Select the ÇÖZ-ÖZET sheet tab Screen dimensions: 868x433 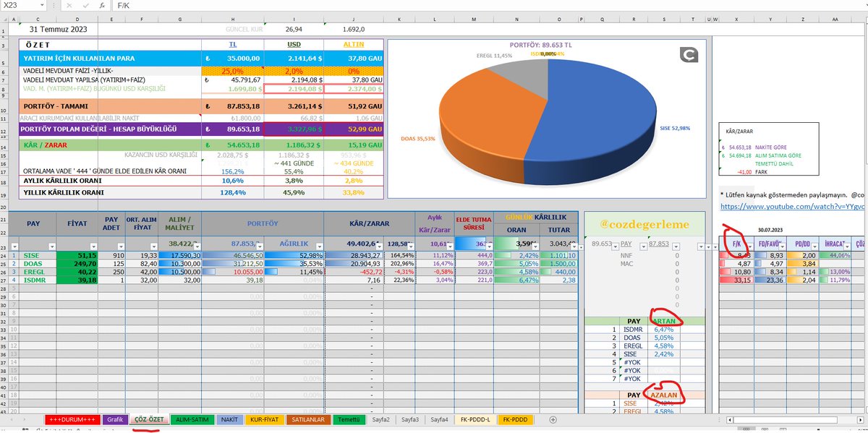[x=150, y=419]
